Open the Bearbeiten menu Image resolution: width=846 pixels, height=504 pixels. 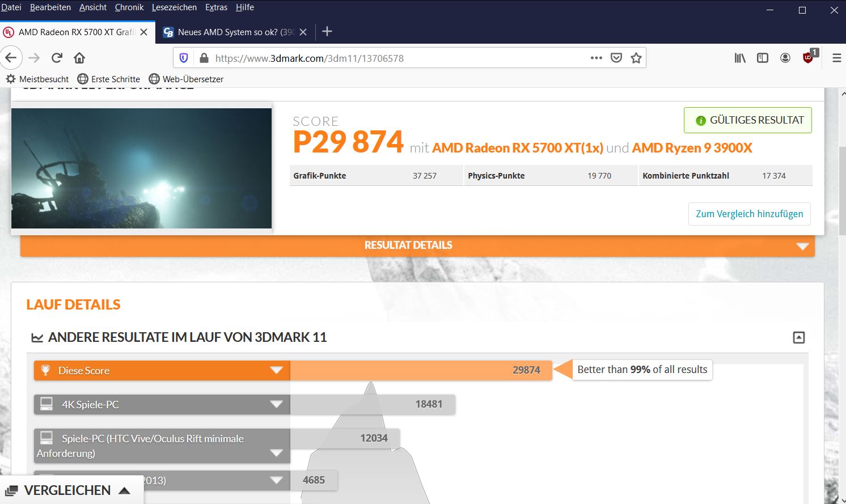50,7
